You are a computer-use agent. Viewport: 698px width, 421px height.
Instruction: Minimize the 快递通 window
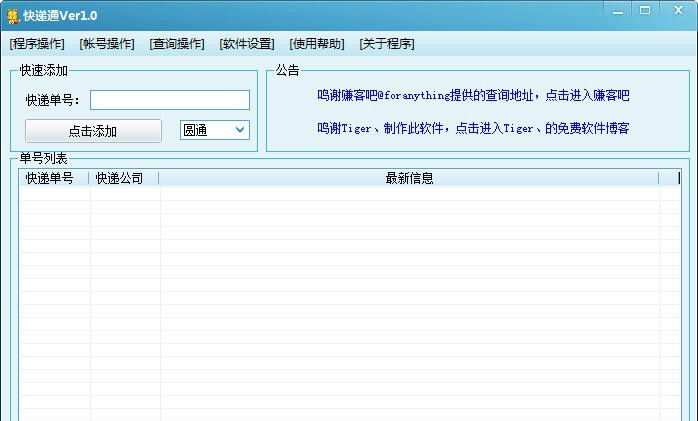click(618, 12)
